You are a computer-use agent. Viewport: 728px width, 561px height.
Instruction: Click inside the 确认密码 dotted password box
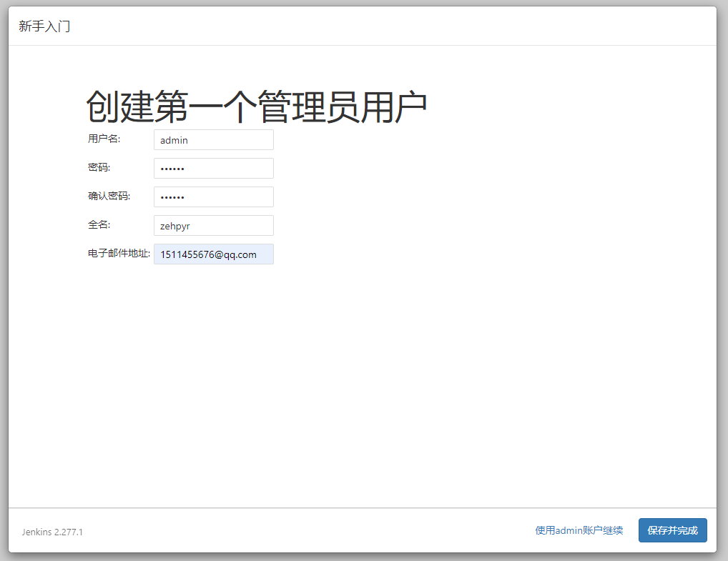(x=213, y=197)
